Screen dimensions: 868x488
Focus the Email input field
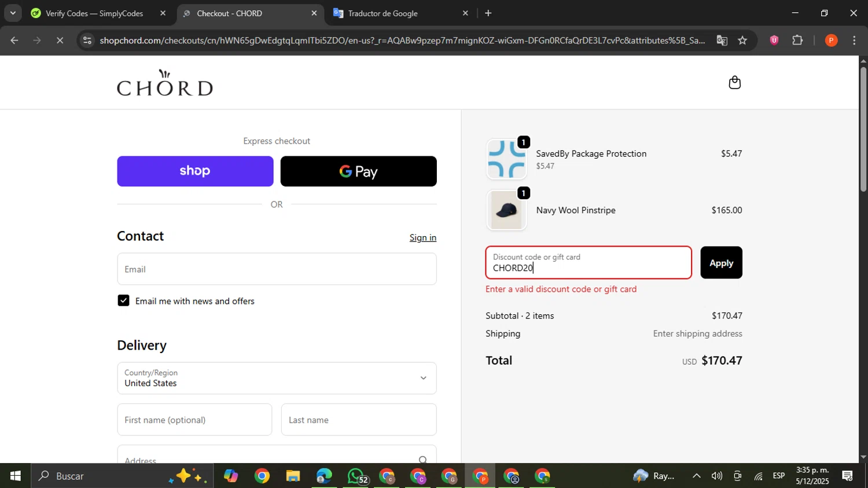pyautogui.click(x=277, y=269)
